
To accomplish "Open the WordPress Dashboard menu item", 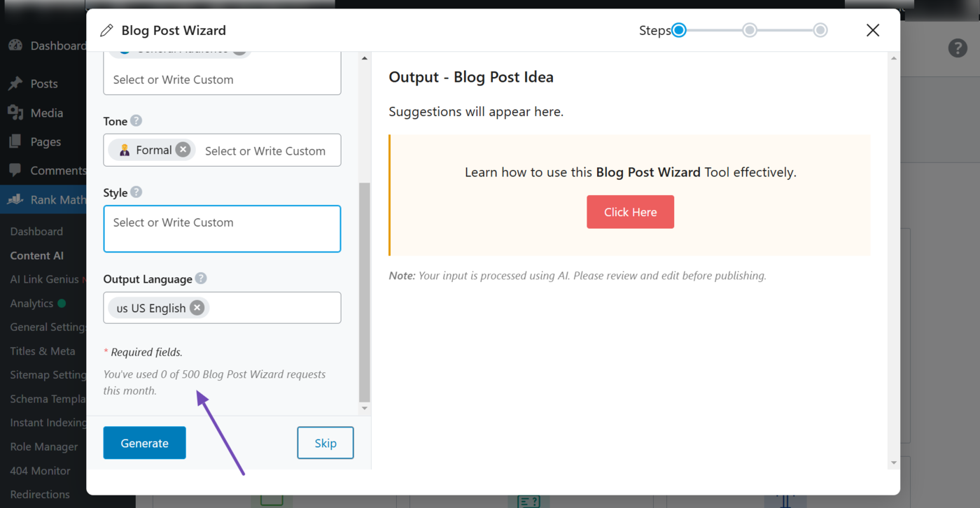I will point(58,45).
